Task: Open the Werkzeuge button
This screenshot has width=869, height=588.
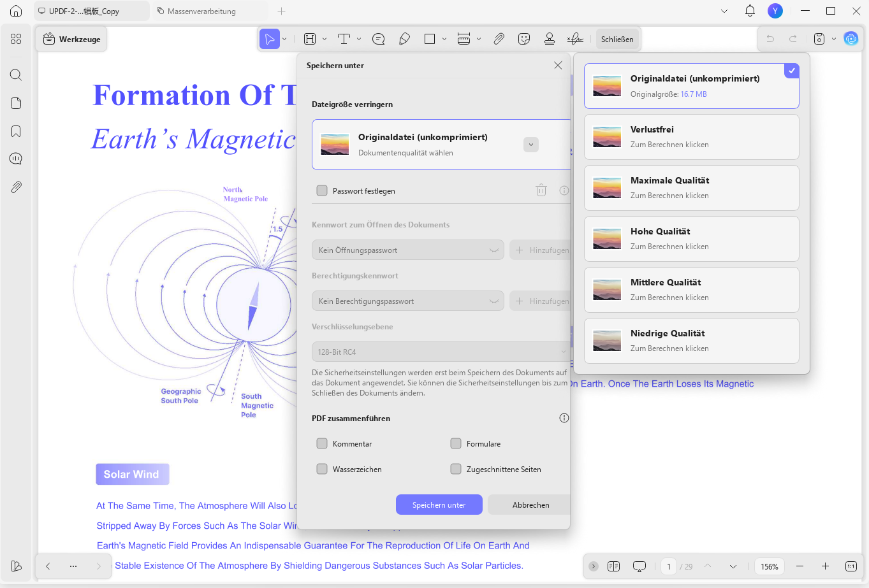Action: (x=71, y=39)
